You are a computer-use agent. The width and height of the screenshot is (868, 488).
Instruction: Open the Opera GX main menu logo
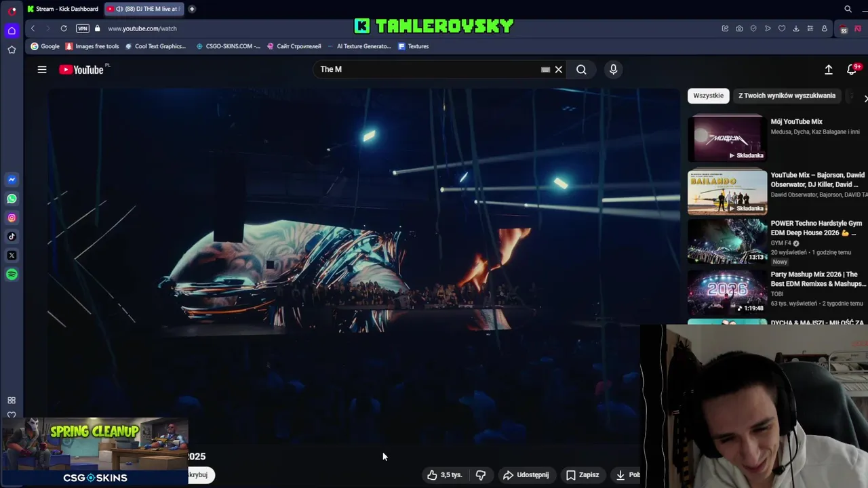(x=12, y=10)
